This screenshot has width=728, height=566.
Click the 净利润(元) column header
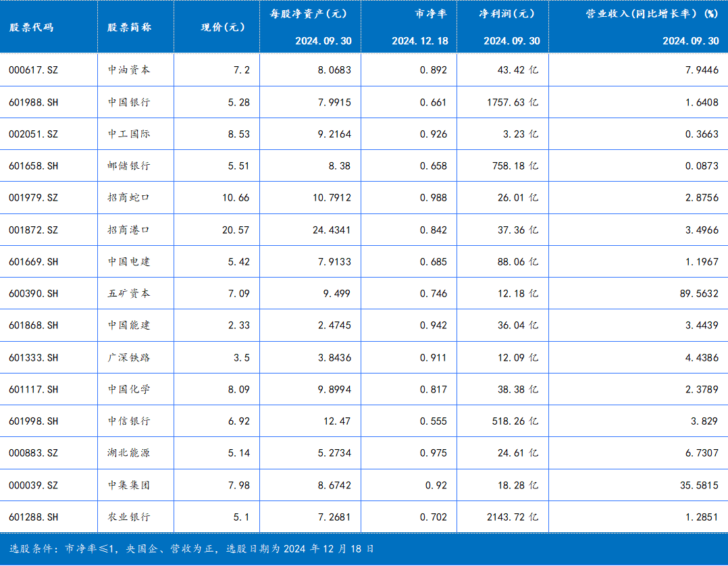click(x=511, y=13)
